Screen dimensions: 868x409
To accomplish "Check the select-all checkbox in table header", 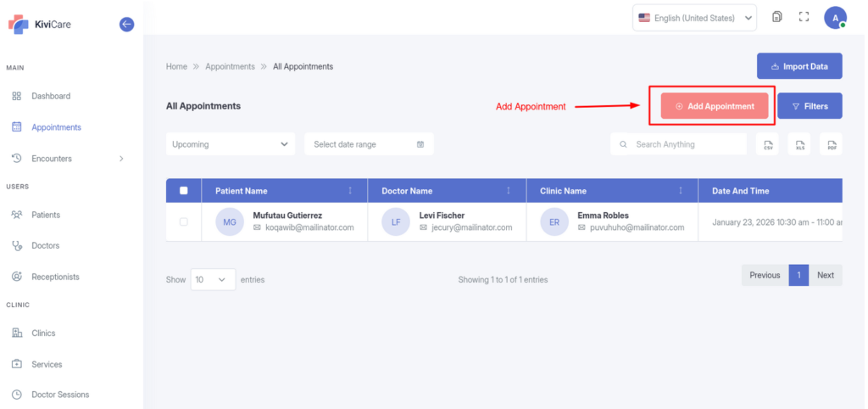I will tap(184, 191).
